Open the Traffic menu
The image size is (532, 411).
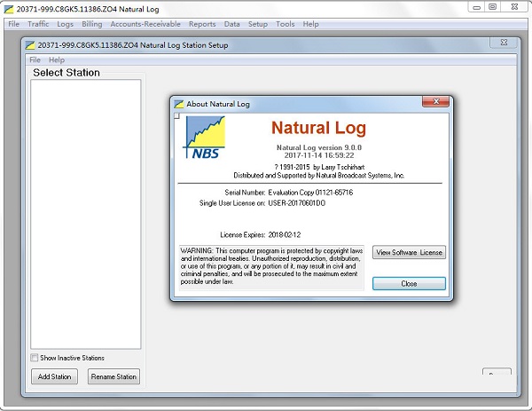pos(38,24)
